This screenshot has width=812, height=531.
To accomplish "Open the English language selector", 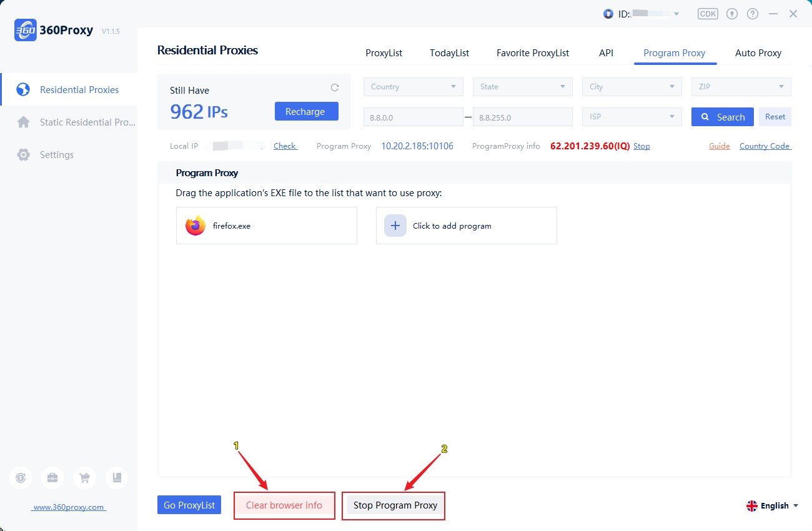I will pyautogui.click(x=773, y=506).
